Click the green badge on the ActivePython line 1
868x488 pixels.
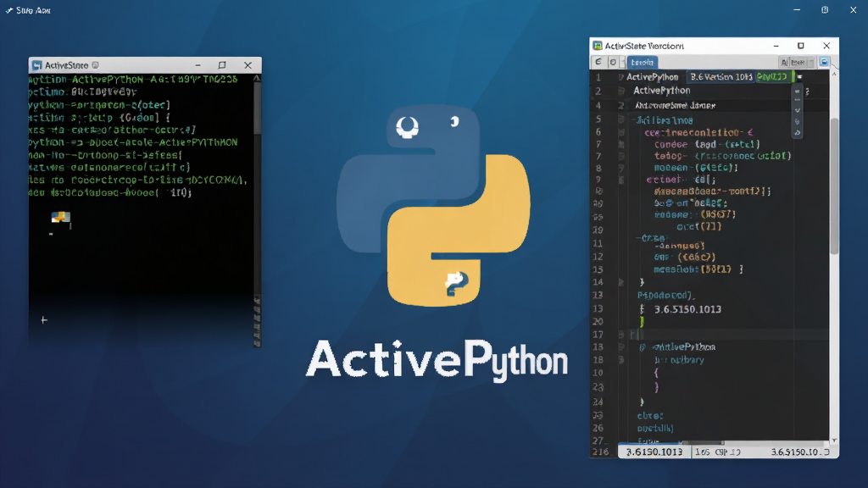(x=773, y=76)
